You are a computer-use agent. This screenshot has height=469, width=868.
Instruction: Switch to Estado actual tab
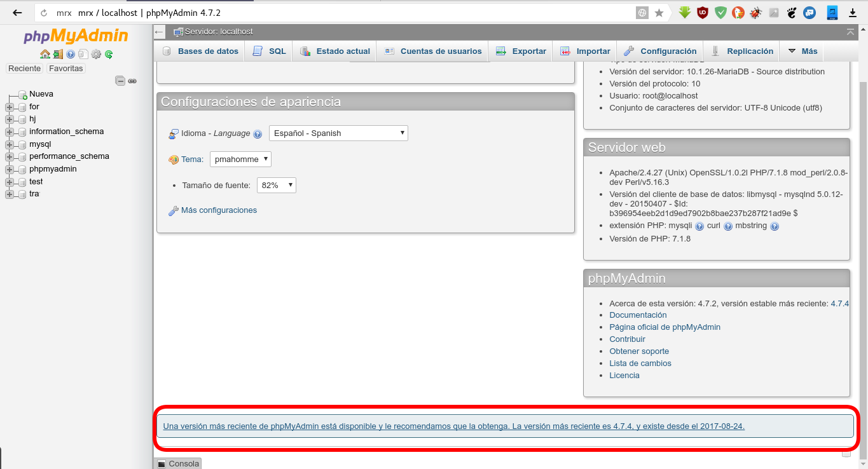334,51
